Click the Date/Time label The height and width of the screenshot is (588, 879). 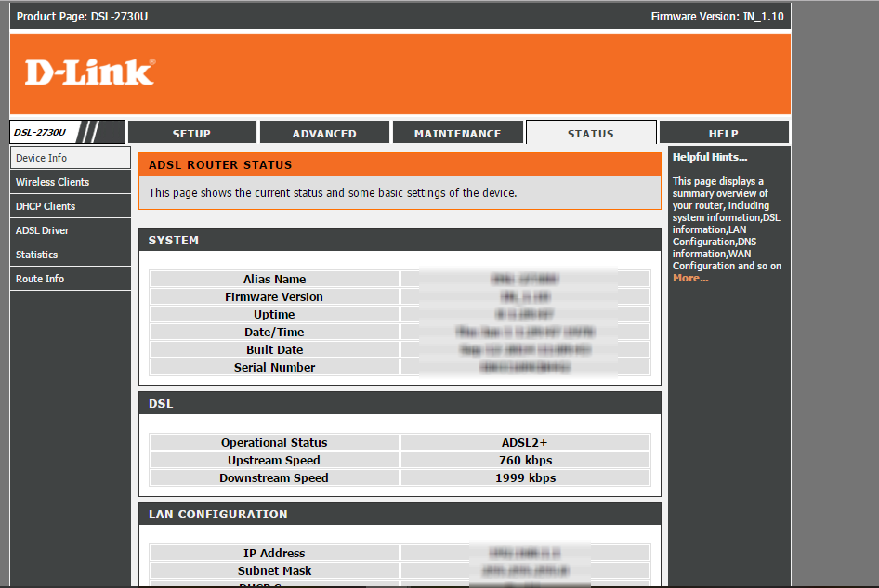click(x=274, y=333)
